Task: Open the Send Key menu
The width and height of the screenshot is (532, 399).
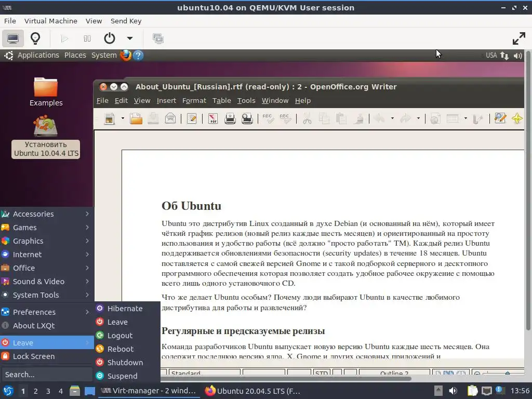Action: tap(126, 21)
